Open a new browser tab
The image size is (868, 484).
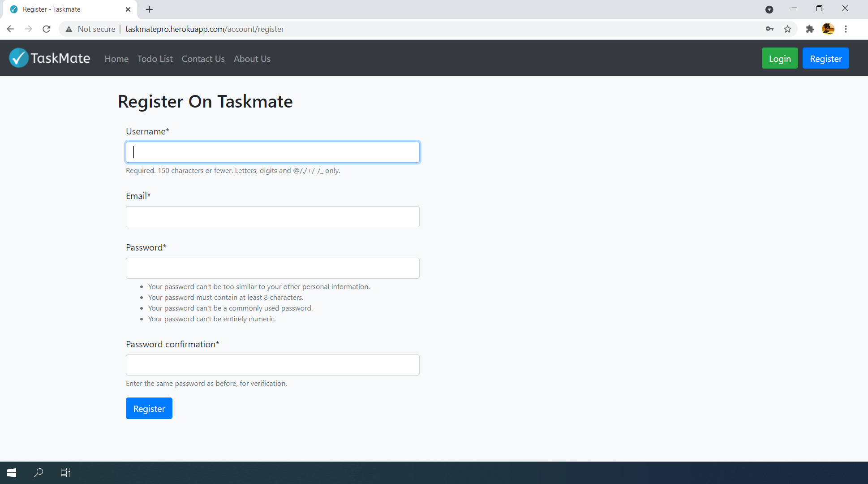coord(149,9)
